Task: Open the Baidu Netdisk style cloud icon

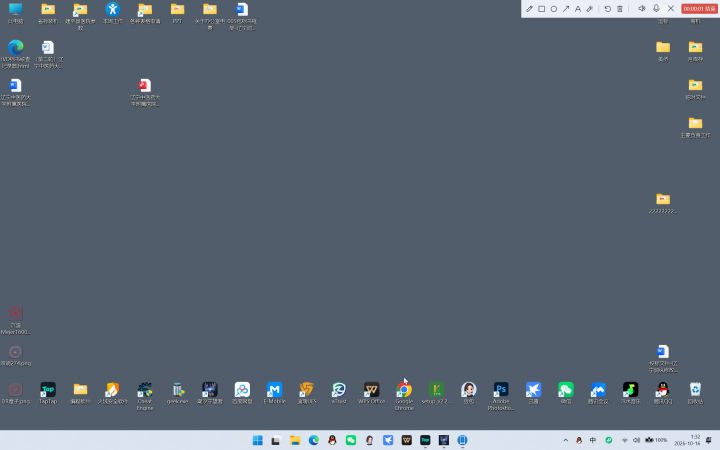Action: [242, 393]
